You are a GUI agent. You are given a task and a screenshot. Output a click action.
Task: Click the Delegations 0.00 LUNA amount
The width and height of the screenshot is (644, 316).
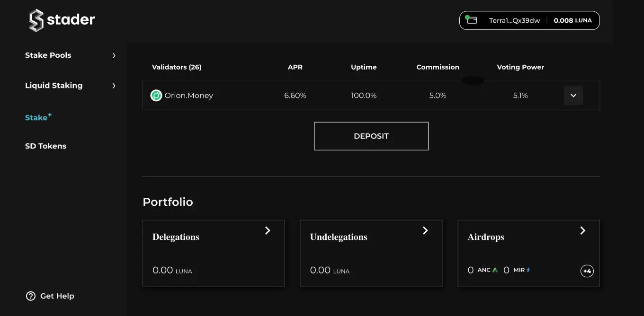click(x=172, y=271)
